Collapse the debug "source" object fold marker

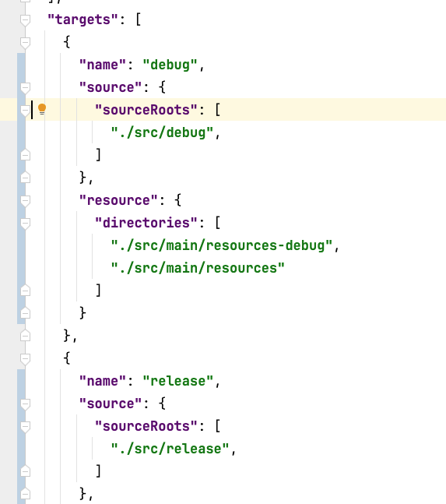click(25, 88)
